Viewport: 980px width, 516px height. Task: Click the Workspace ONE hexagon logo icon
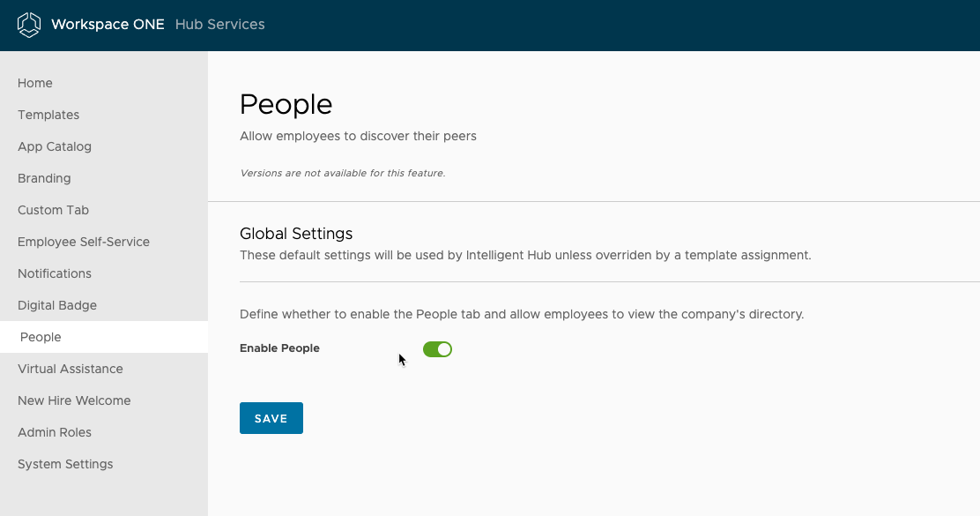[27, 25]
